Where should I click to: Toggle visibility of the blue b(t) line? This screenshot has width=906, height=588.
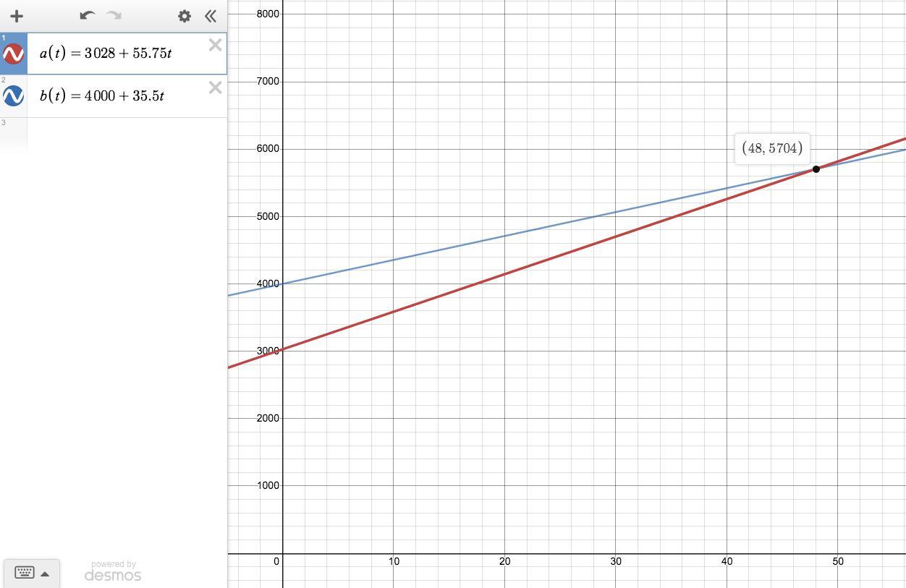(x=13, y=95)
